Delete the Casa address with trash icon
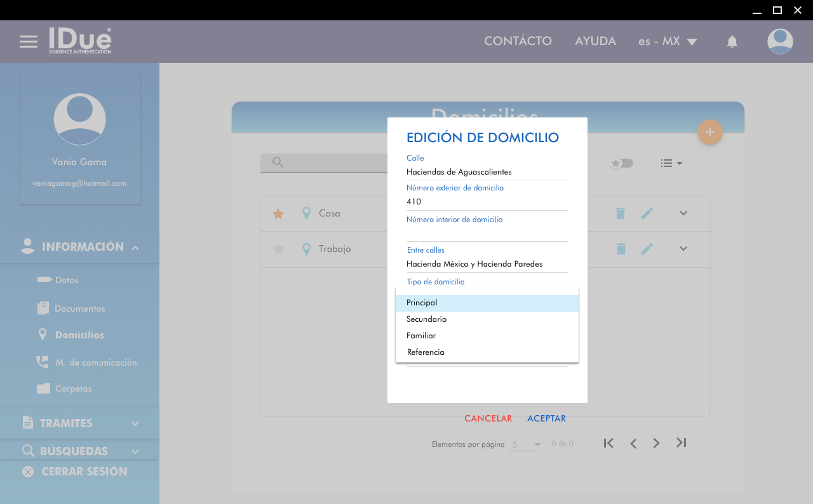Viewport: 813px width, 504px height. click(x=621, y=213)
